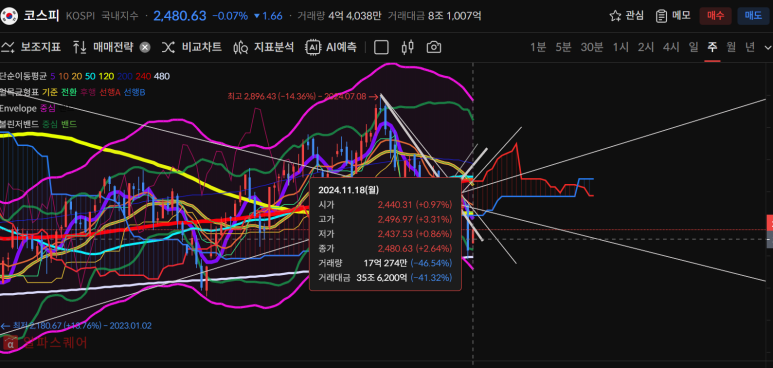Switch to the 일 daily timeframe
773x368 pixels.
[694, 47]
